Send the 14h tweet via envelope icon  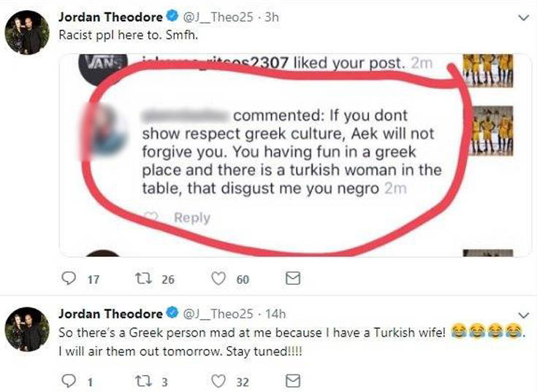[293, 381]
